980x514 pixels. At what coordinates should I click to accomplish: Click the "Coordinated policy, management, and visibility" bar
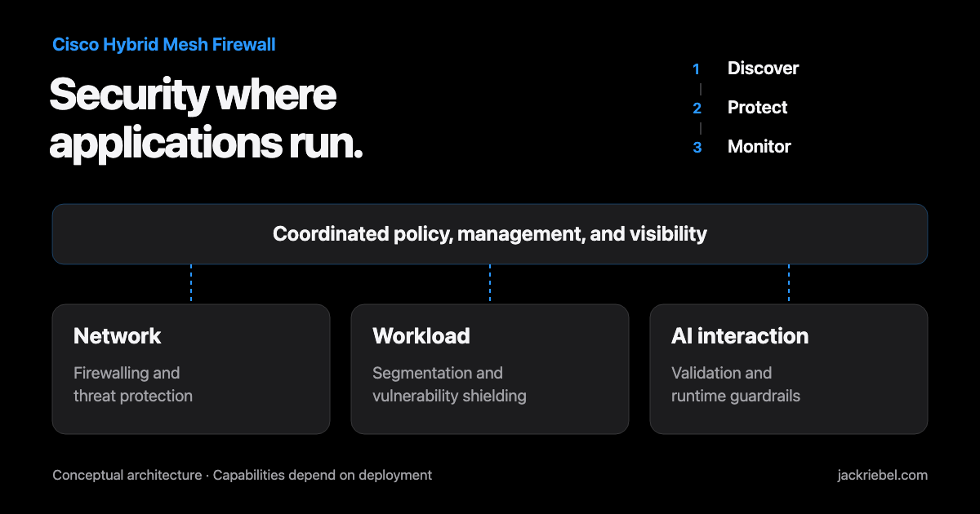click(x=490, y=234)
